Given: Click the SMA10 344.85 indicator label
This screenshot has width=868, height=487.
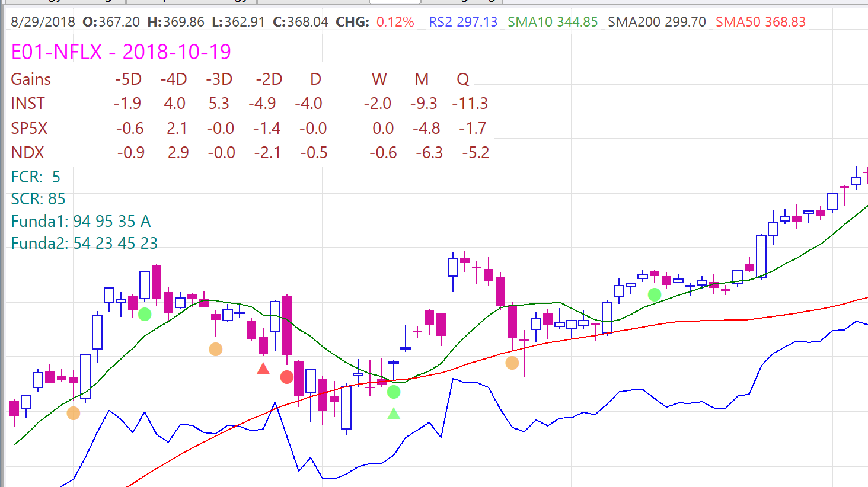Looking at the screenshot, I should 553,22.
